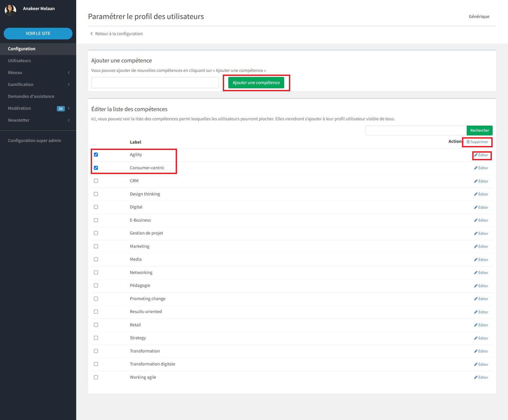Expand the Newsletter sidebar chevron
The image size is (508, 420).
coord(69,120)
